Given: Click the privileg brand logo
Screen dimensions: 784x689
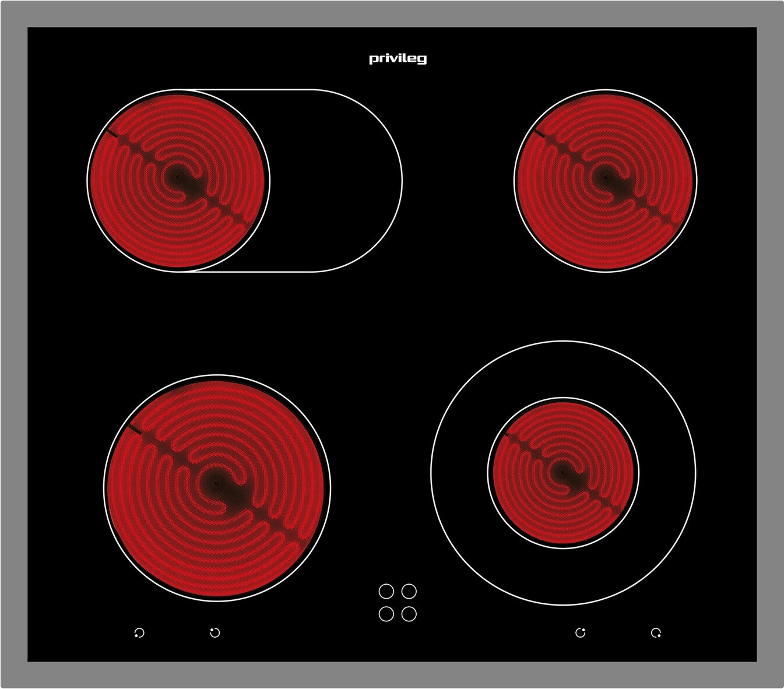Looking at the screenshot, I should tap(398, 59).
